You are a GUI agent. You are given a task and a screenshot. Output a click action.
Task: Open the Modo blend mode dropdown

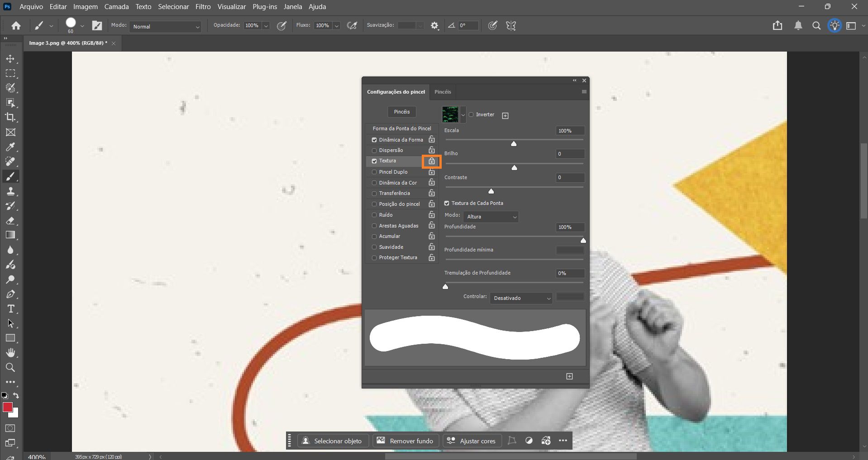(165, 27)
